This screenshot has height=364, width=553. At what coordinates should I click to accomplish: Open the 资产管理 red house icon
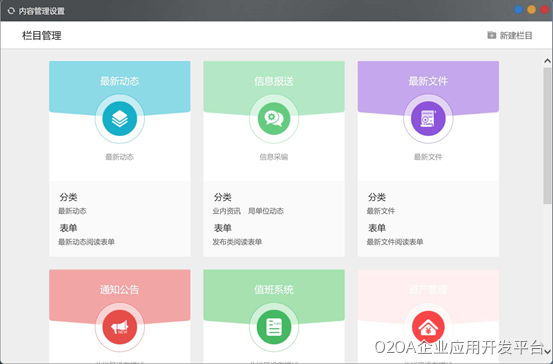tap(428, 327)
